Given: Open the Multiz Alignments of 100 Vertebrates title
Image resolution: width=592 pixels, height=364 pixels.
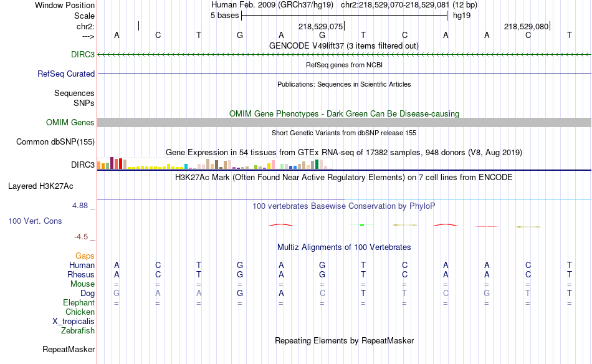Looking at the screenshot, I should click(344, 247).
